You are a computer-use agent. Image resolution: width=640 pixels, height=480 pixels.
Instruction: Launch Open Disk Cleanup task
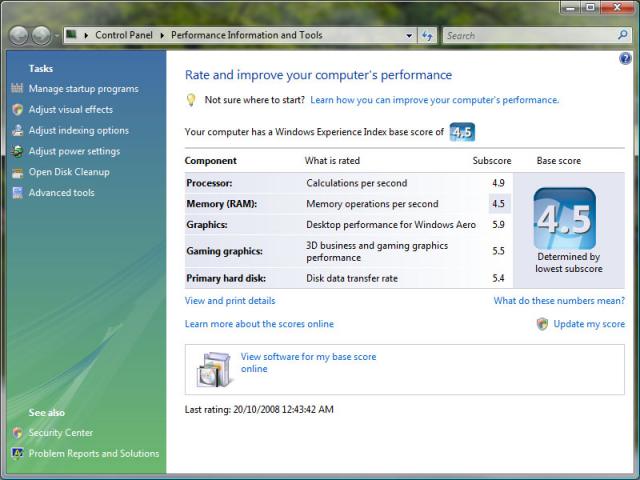69,172
